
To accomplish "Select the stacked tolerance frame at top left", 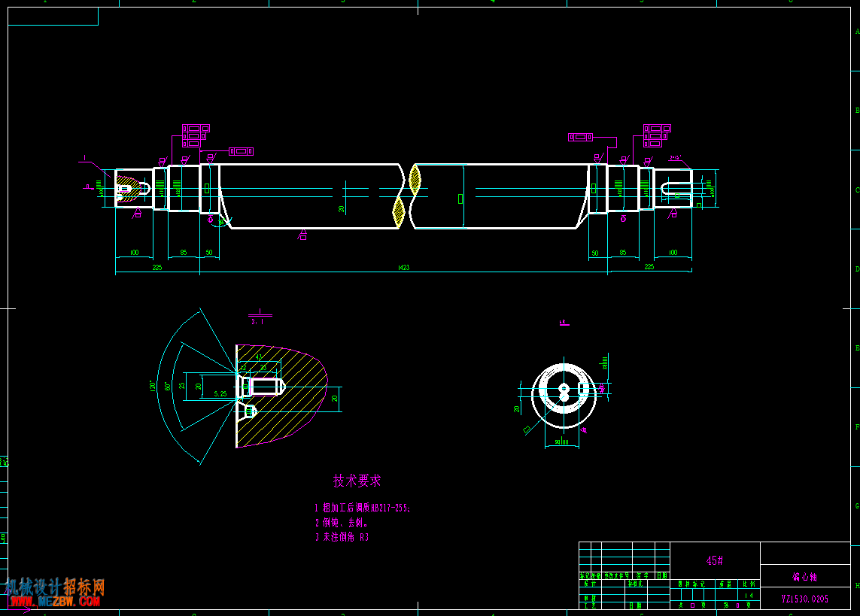I will click(x=194, y=136).
